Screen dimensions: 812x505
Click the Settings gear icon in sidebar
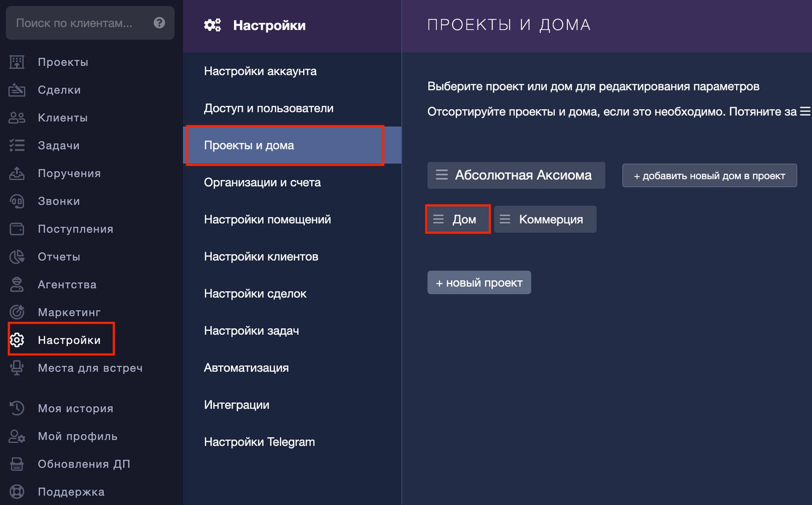click(x=17, y=340)
